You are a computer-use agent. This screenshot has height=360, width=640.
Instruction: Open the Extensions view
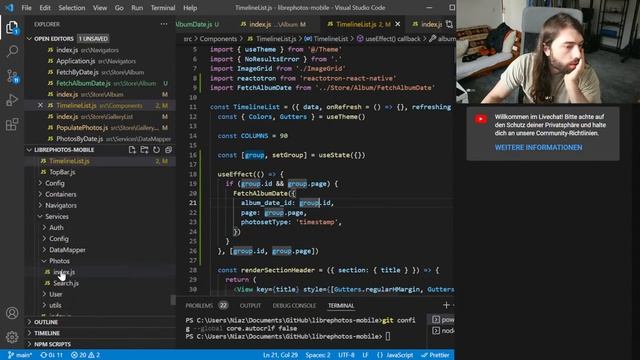pyautogui.click(x=12, y=124)
